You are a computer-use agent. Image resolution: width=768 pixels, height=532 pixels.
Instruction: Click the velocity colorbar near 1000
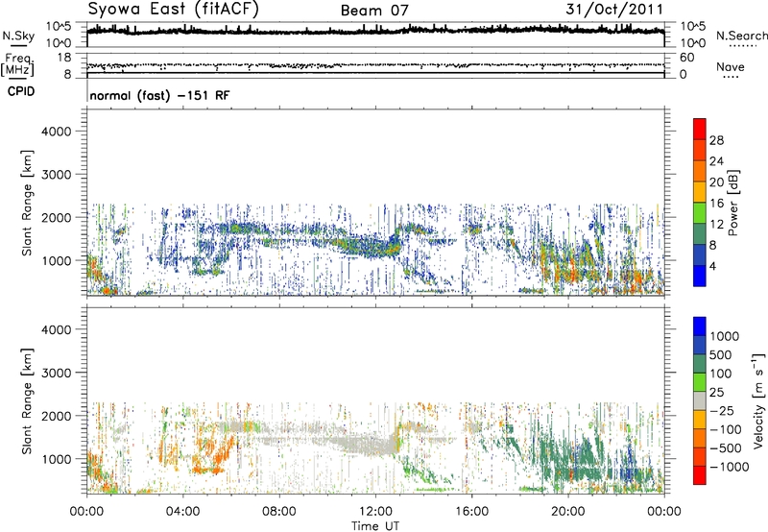click(700, 336)
